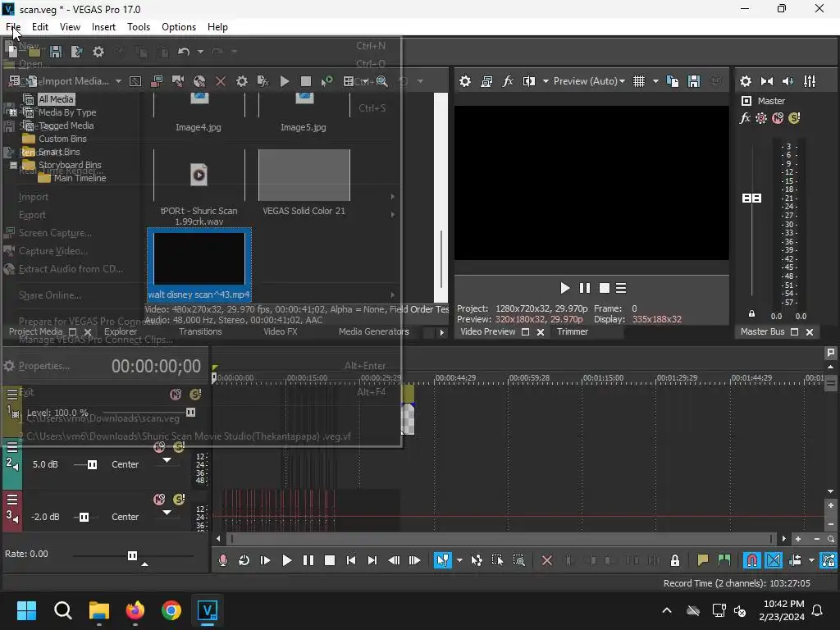Click the Save project icon in main toolbar
This screenshot has width=840, height=630.
pyautogui.click(x=56, y=52)
